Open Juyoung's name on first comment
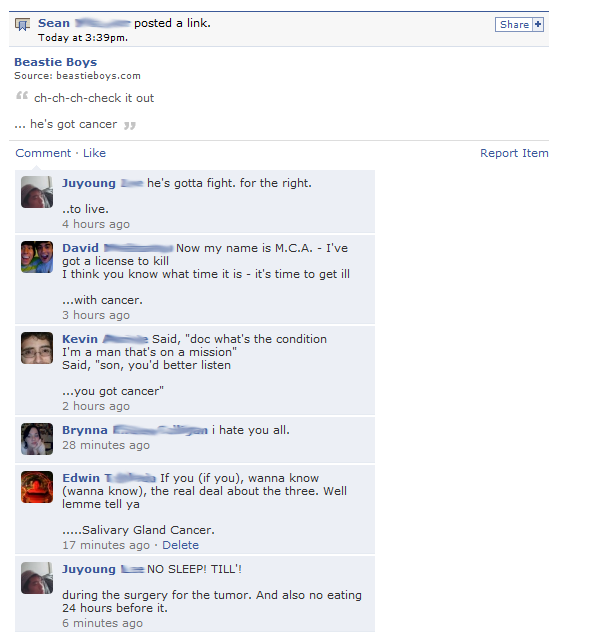This screenshot has width=606, height=633. pos(103,183)
